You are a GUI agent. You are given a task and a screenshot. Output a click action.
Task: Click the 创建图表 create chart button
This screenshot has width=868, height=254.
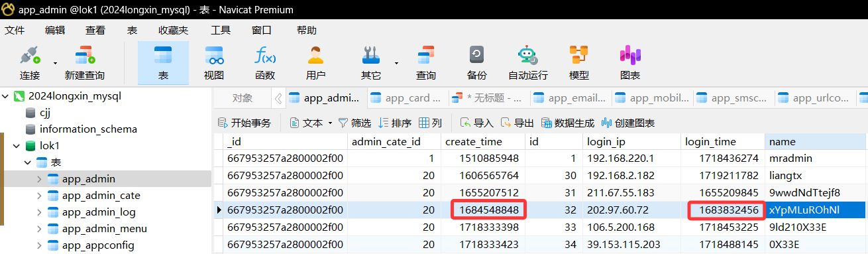[627, 123]
